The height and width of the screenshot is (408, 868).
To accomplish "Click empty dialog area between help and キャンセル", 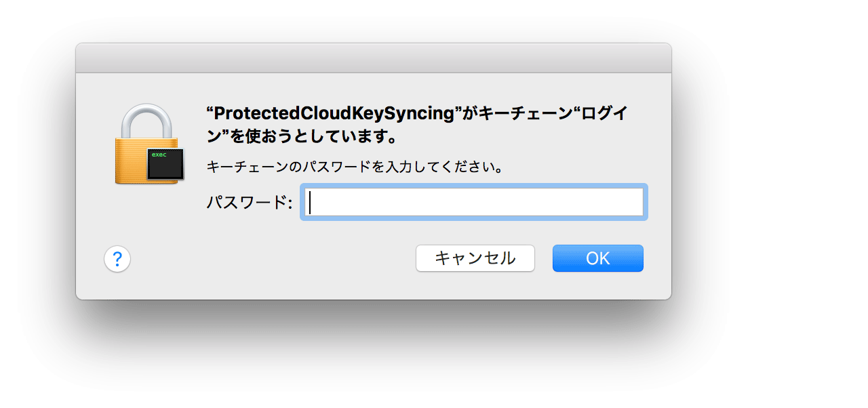I will pos(273,258).
